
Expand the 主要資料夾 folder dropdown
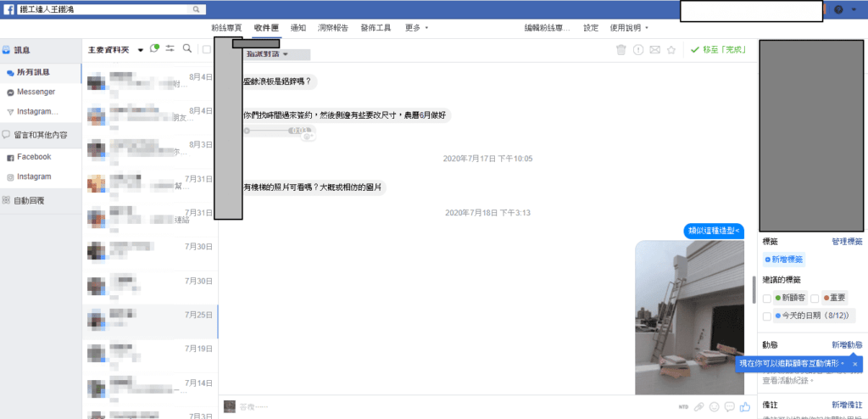tap(141, 50)
